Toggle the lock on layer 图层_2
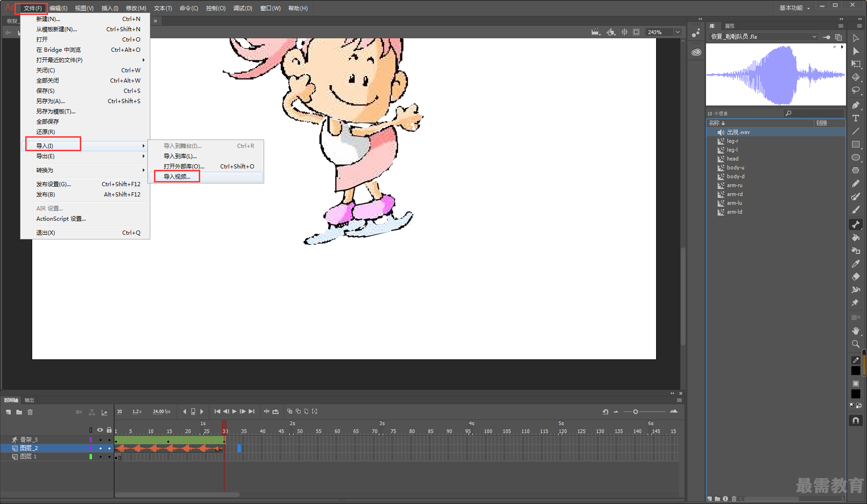The width and height of the screenshot is (867, 504). tap(109, 448)
